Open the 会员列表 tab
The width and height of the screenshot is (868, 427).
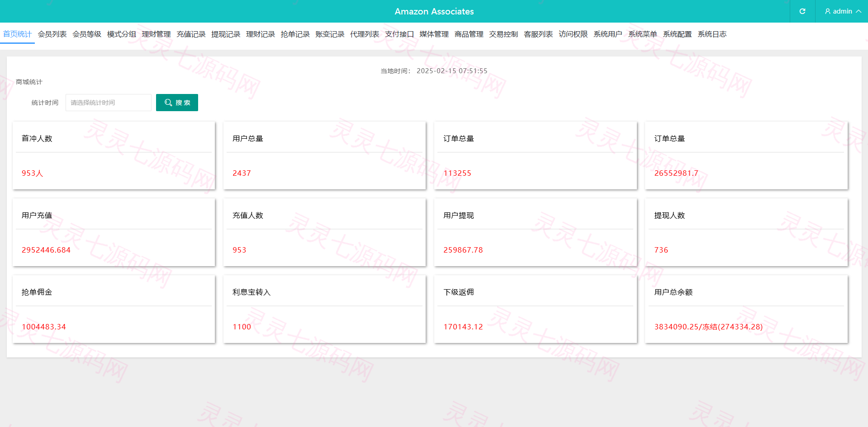52,34
